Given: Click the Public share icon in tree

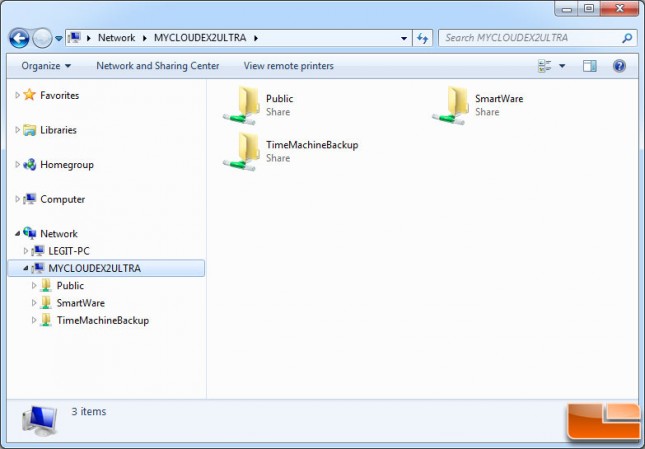Looking at the screenshot, I should coord(46,285).
